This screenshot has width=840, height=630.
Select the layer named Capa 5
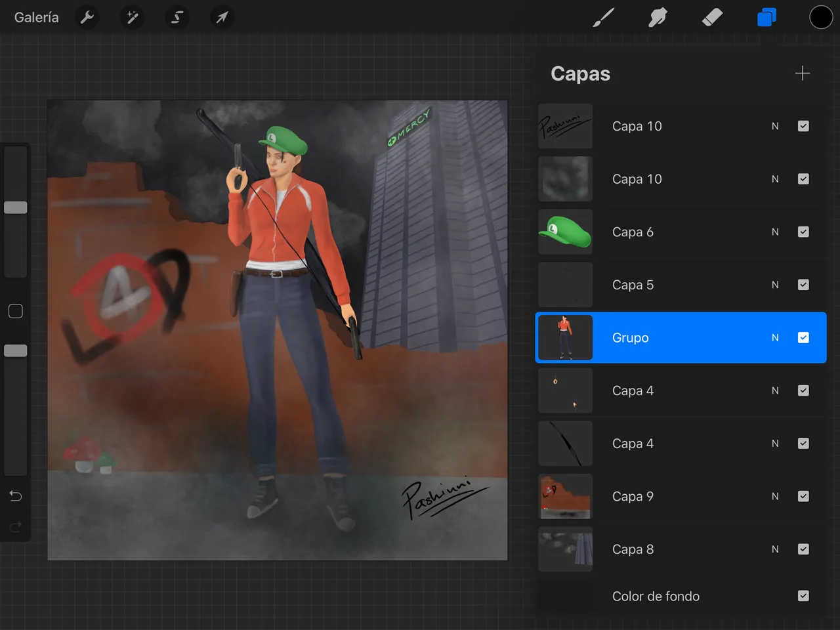click(633, 285)
